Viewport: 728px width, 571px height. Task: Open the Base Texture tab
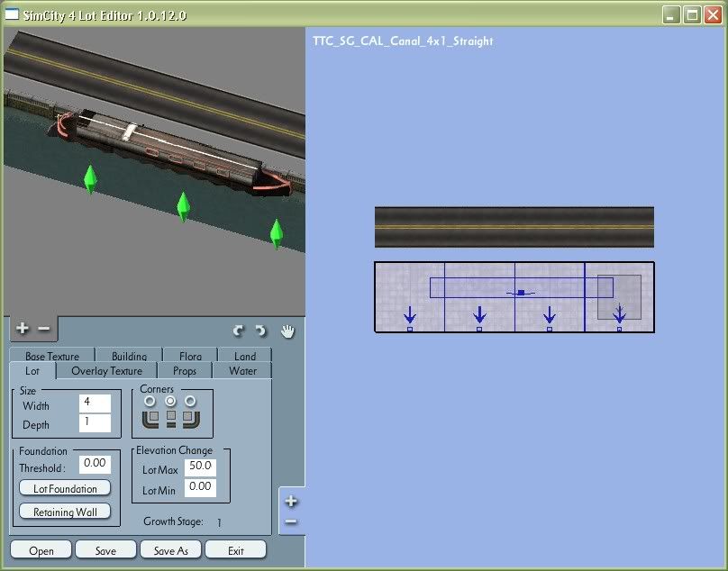pyautogui.click(x=52, y=355)
